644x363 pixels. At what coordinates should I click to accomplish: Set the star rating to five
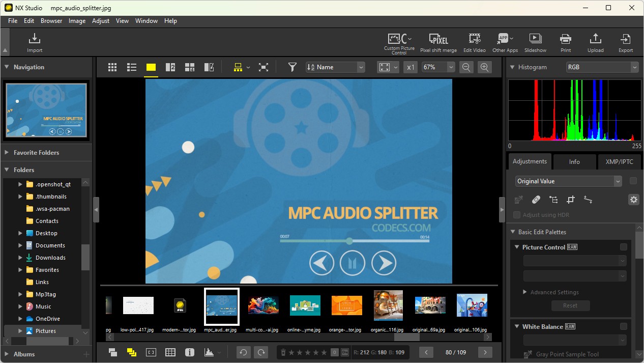(324, 352)
